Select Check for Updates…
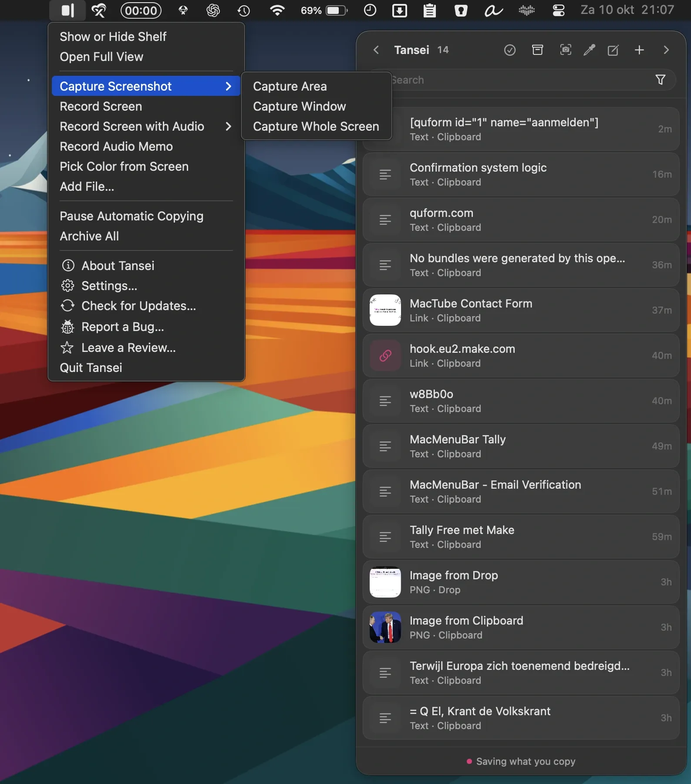Image resolution: width=691 pixels, height=784 pixels. [146, 306]
